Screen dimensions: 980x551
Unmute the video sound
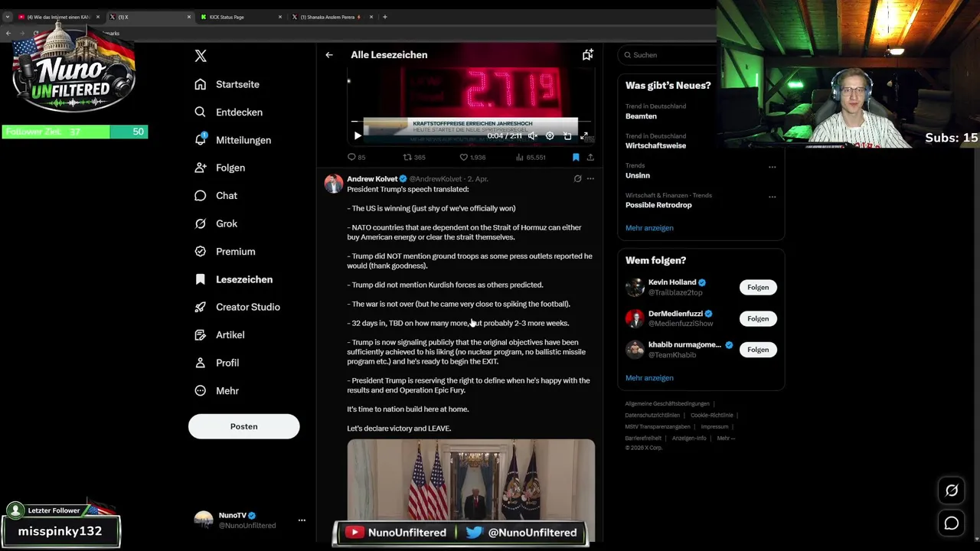point(533,135)
